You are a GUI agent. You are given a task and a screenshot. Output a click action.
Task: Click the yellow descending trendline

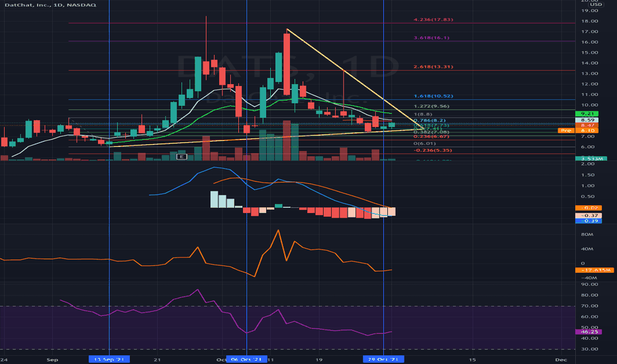point(354,79)
